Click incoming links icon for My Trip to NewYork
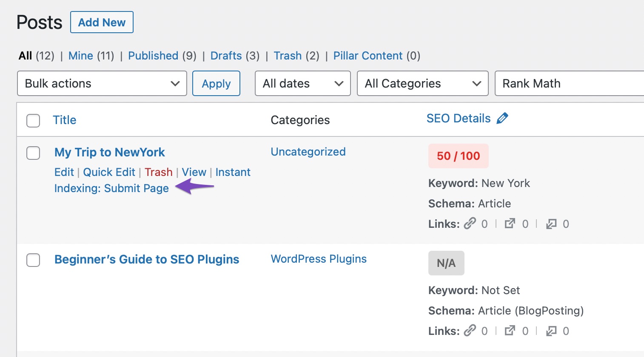The width and height of the screenshot is (644, 357). (x=550, y=223)
